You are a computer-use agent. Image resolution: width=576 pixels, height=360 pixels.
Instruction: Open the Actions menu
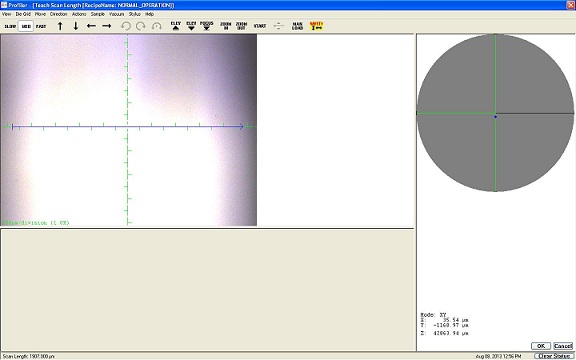[x=79, y=14]
